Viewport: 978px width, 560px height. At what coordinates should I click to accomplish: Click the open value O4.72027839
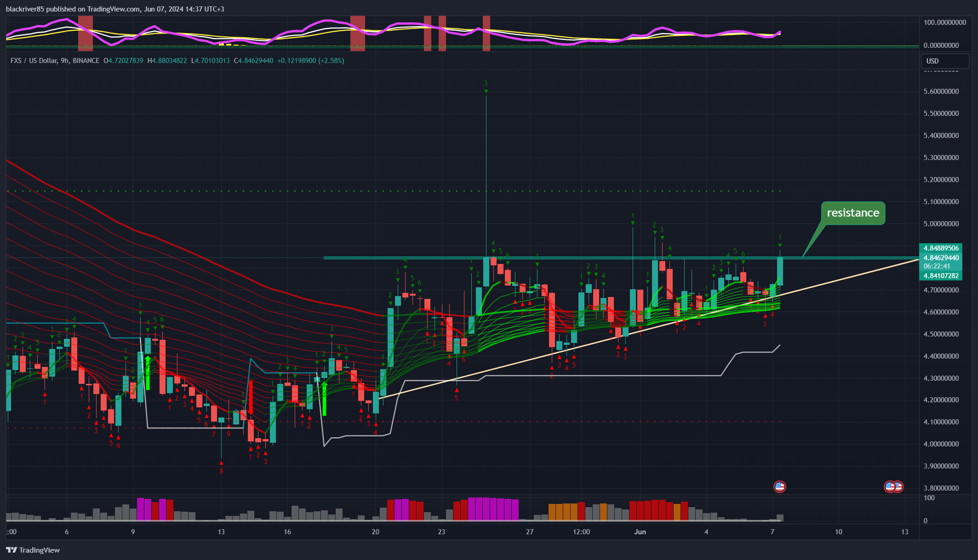[123, 61]
